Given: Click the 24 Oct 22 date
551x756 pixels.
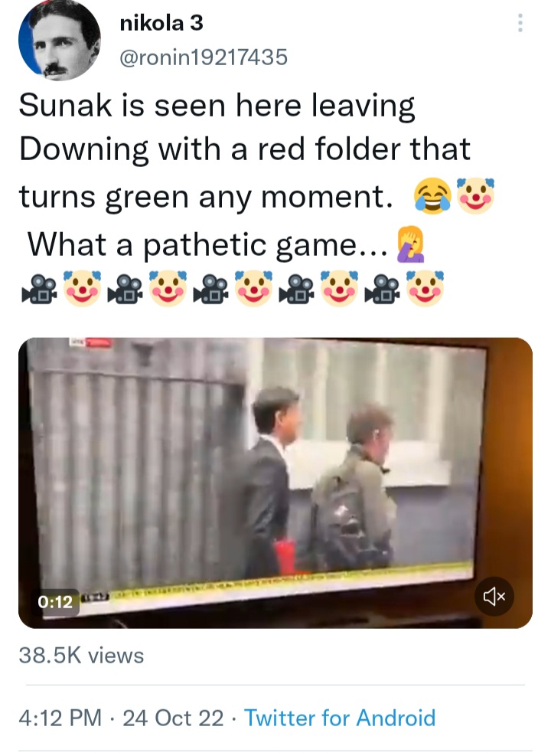Looking at the screenshot, I should [x=174, y=718].
